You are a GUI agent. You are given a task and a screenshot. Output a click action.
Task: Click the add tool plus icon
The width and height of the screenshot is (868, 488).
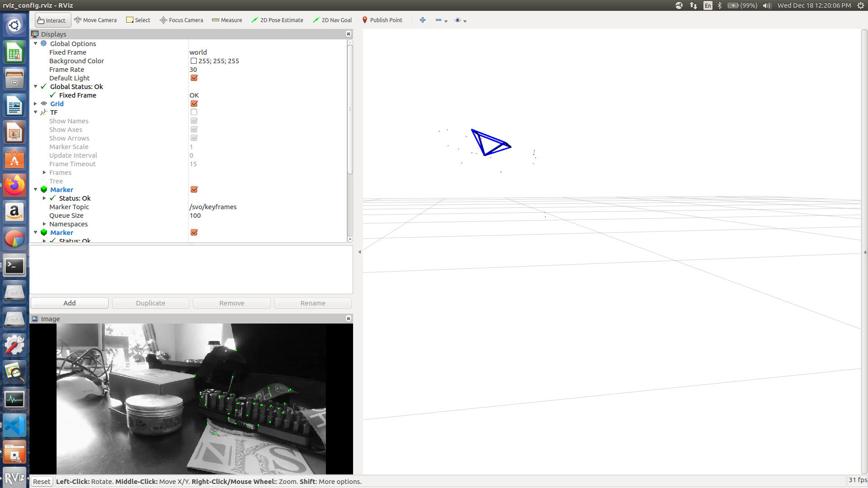coord(423,20)
